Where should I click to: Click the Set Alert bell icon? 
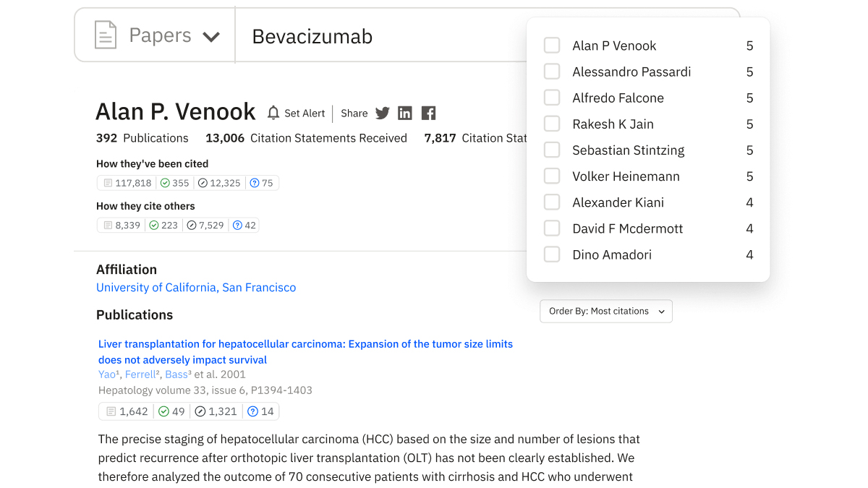[x=273, y=113]
